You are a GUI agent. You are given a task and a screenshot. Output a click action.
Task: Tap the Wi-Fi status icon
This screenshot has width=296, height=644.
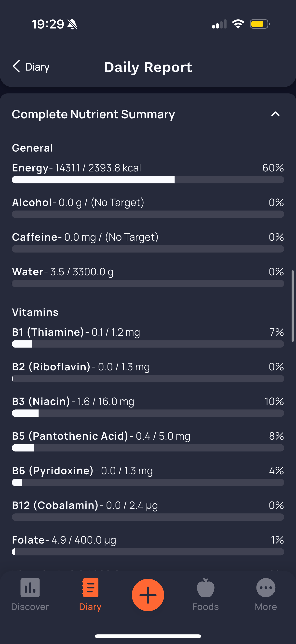(x=238, y=24)
